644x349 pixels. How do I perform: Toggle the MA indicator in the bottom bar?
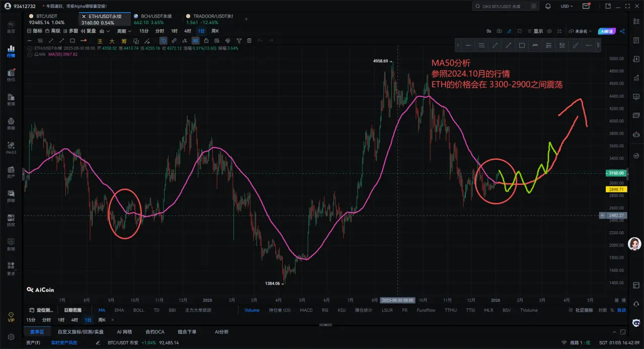tap(102, 310)
